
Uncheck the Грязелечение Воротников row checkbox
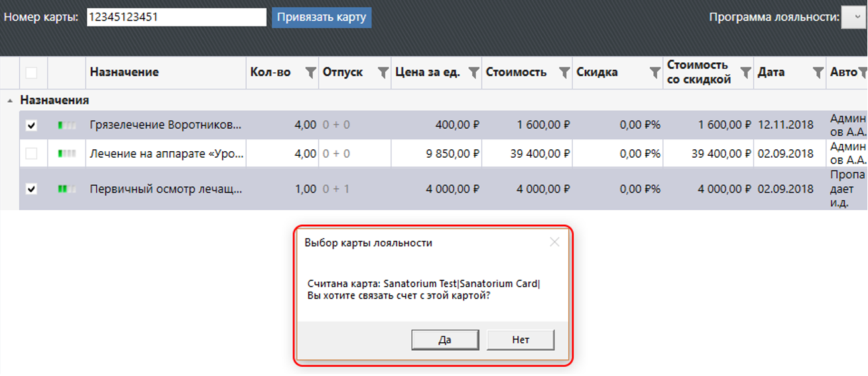(x=31, y=125)
